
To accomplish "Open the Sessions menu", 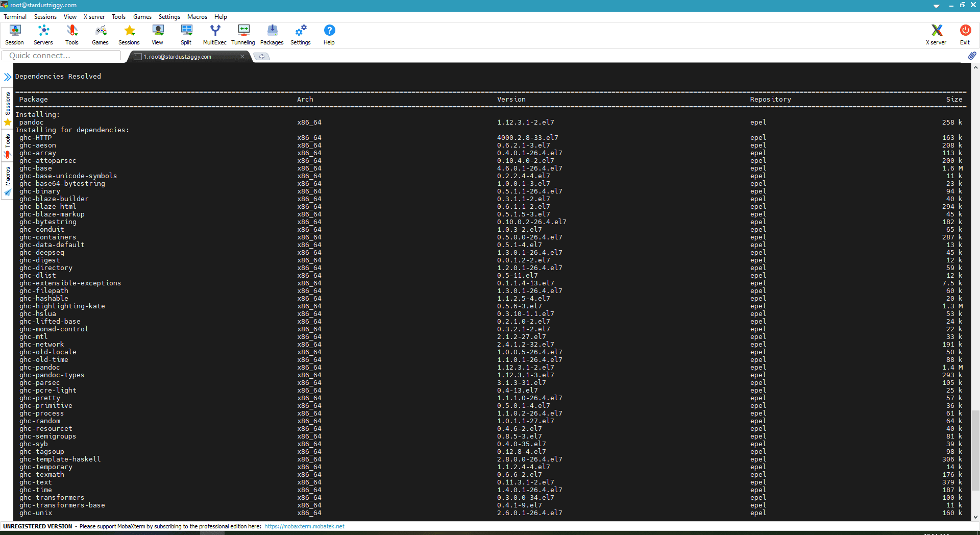I will click(x=45, y=17).
